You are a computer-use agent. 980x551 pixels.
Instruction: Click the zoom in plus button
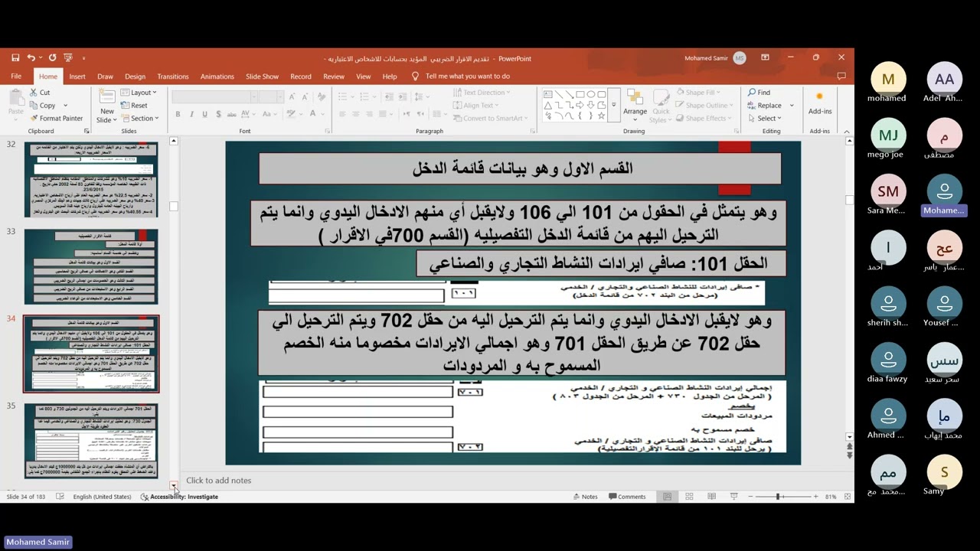tap(815, 497)
